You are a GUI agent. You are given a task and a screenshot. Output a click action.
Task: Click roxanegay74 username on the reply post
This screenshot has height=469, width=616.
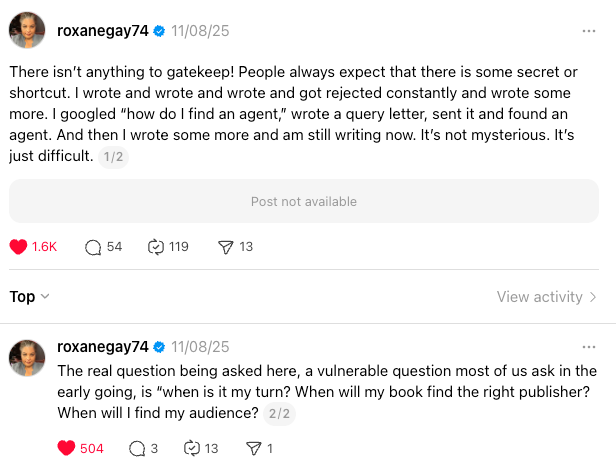point(103,347)
